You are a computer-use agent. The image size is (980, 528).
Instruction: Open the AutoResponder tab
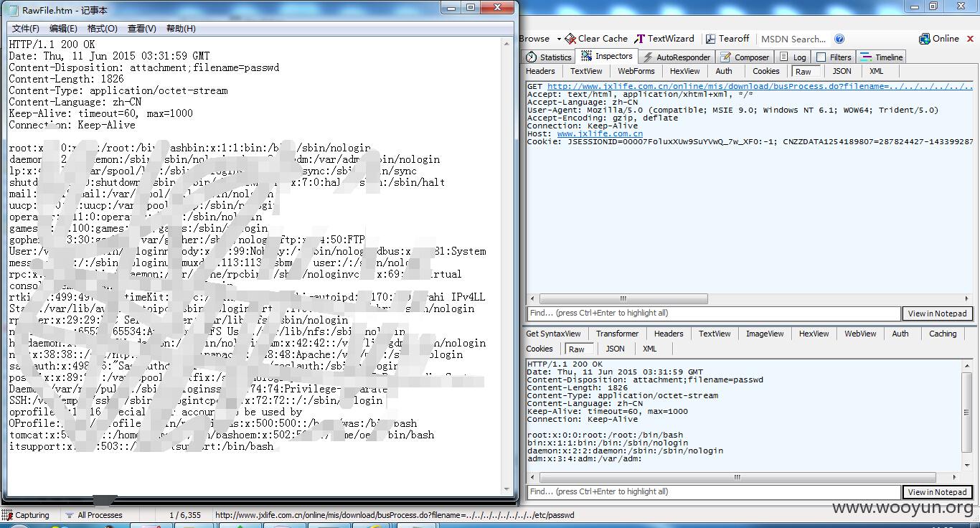coord(676,57)
